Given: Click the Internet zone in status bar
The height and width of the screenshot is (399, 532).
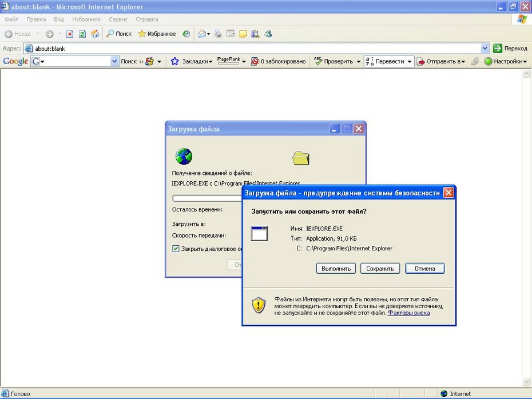Looking at the screenshot, I should pyautogui.click(x=456, y=394).
